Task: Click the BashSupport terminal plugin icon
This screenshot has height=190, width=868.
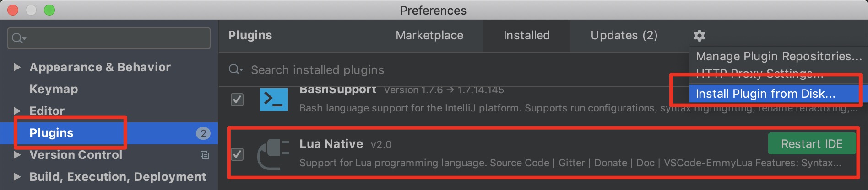Action: click(273, 99)
